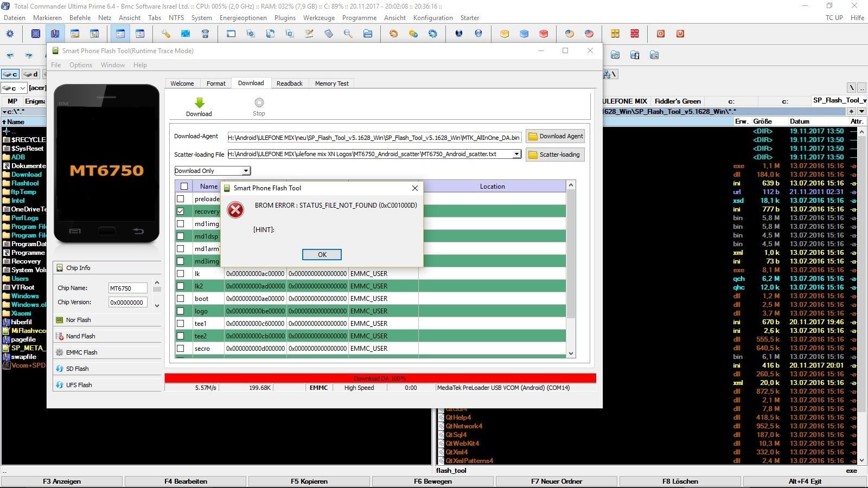Click the Scatter-loading browse button
This screenshot has height=488, width=868.
click(x=555, y=155)
